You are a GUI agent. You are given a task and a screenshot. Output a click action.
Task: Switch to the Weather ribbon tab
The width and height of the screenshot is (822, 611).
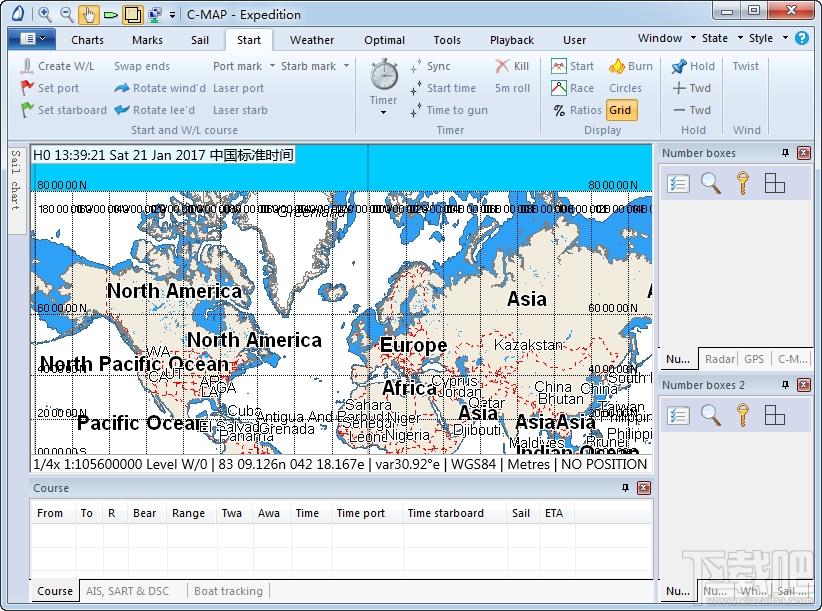(x=312, y=40)
